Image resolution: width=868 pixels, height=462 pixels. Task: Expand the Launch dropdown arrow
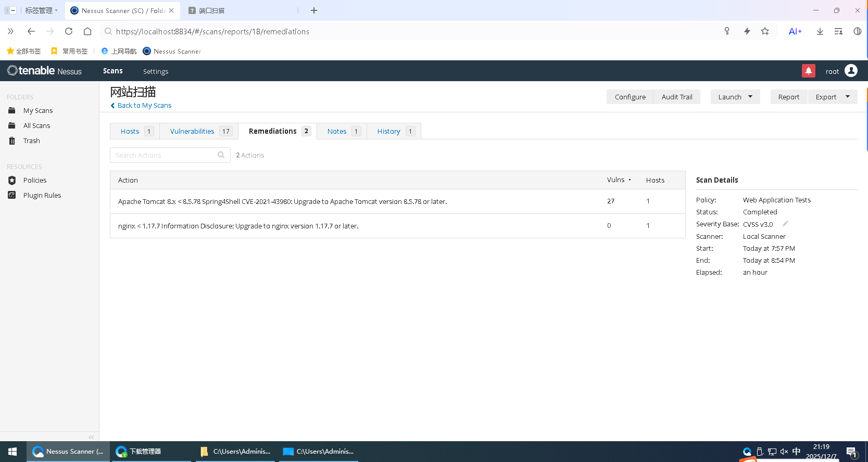(750, 97)
